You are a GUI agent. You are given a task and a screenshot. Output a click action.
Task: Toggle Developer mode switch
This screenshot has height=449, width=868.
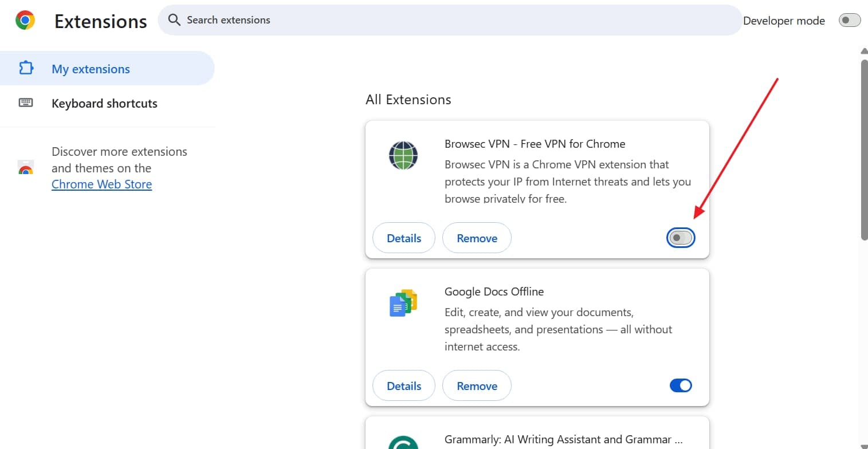(850, 21)
